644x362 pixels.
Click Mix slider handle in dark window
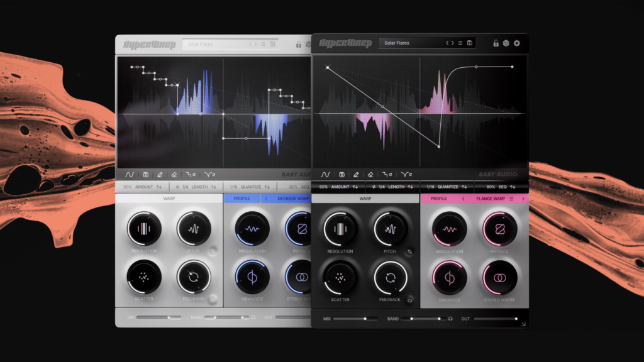tap(365, 319)
